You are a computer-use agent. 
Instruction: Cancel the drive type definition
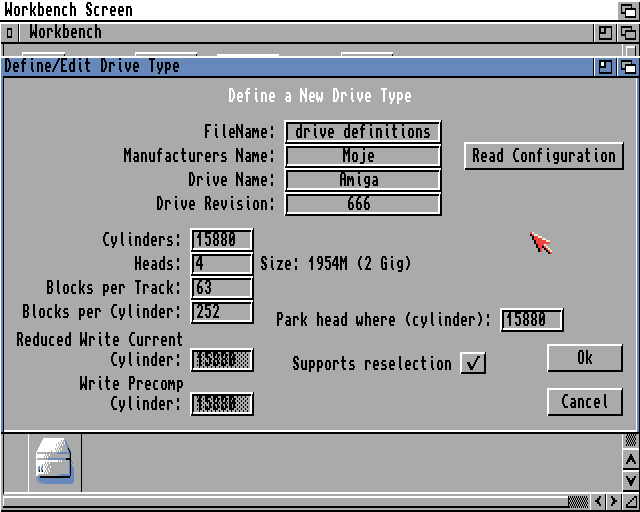585,402
